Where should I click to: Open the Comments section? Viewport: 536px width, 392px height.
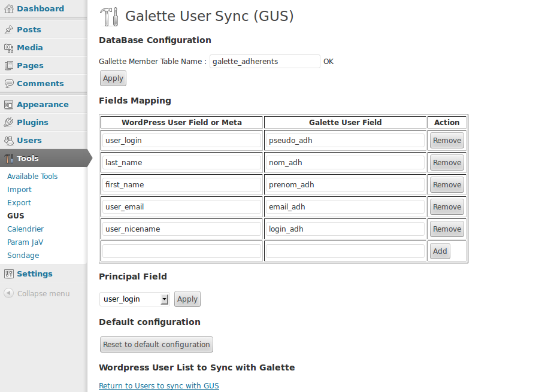(40, 83)
